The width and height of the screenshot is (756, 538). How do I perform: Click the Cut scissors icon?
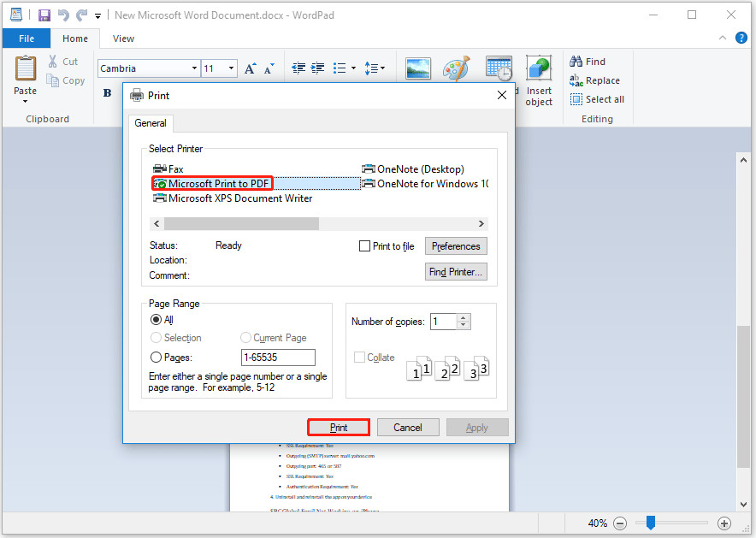pyautogui.click(x=52, y=62)
